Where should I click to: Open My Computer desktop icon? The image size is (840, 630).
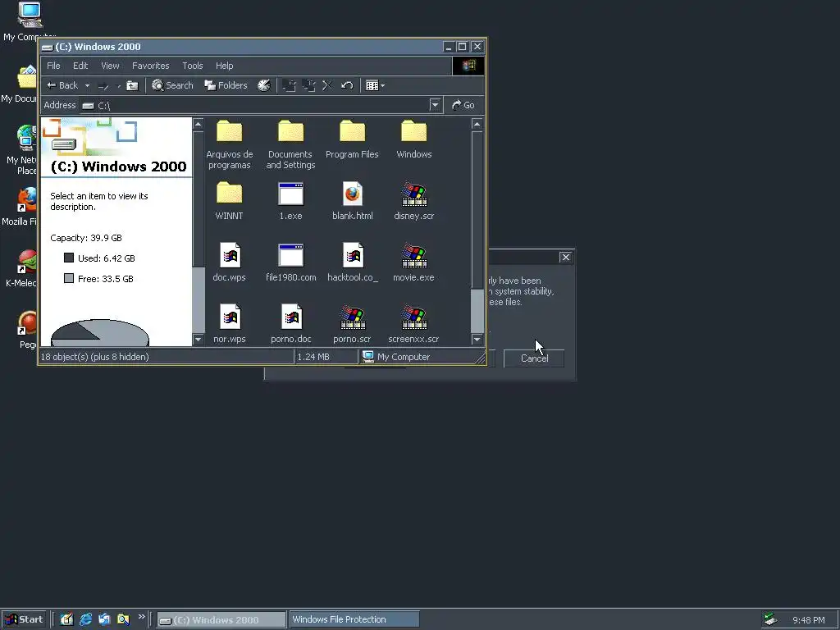[x=30, y=21]
